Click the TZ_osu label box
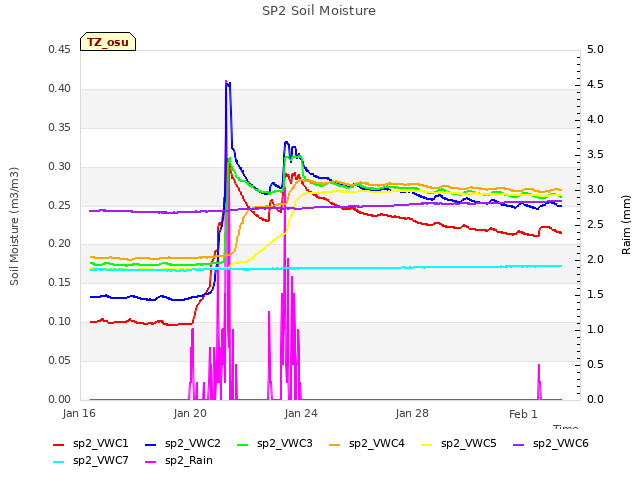 tap(108, 42)
